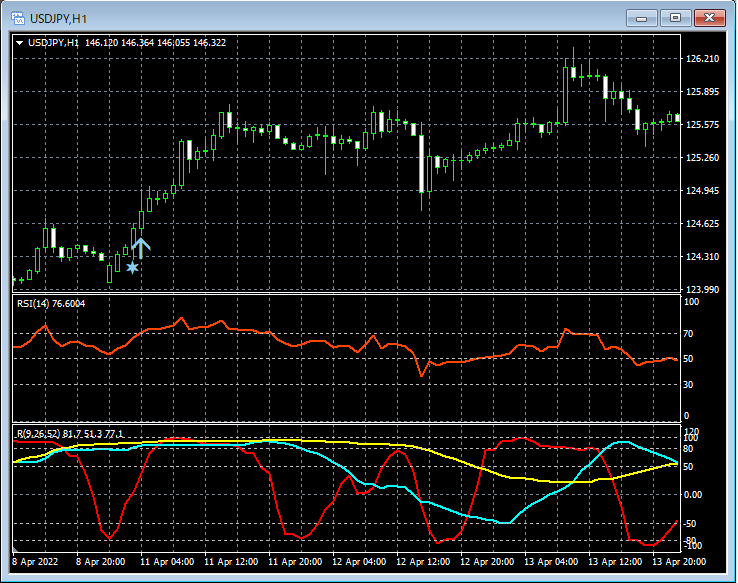The image size is (738, 583).
Task: Maximize the USDJPY,H1 chart window
Action: pyautogui.click(x=676, y=18)
